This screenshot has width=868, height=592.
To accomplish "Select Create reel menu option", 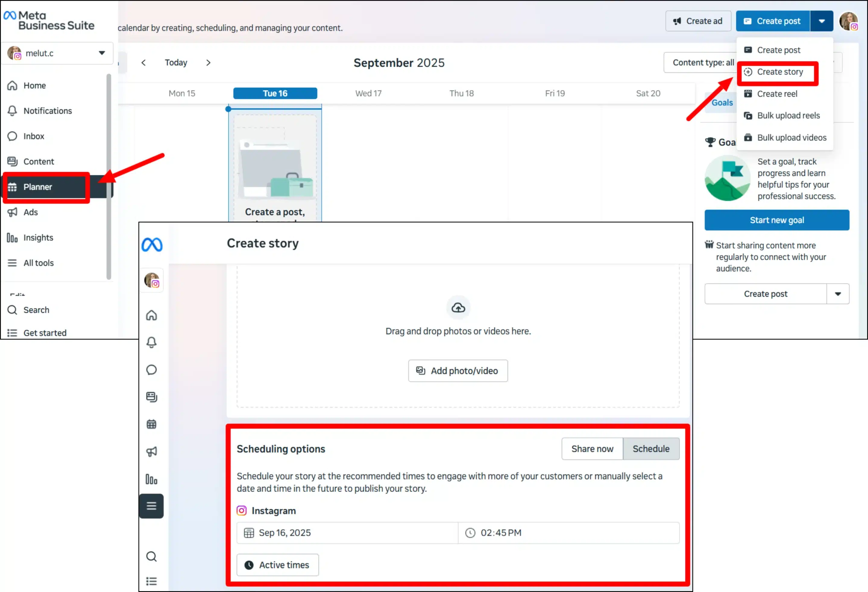I will (x=777, y=94).
